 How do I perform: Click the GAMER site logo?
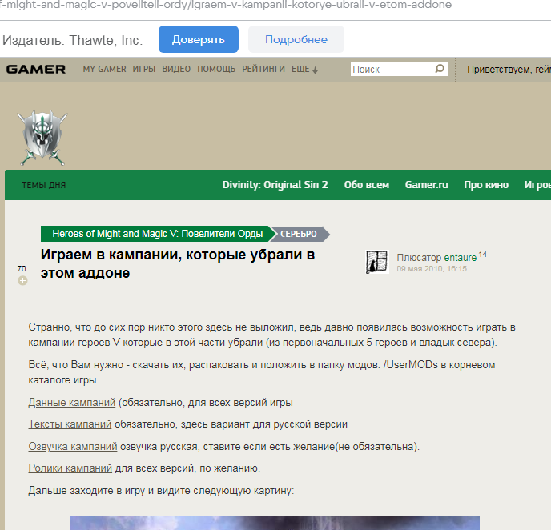pos(36,70)
